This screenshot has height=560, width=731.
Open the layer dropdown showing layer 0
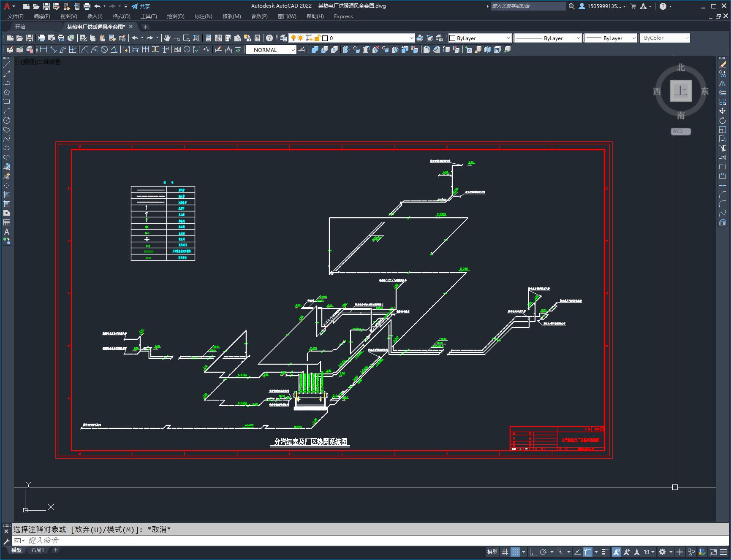pos(352,38)
